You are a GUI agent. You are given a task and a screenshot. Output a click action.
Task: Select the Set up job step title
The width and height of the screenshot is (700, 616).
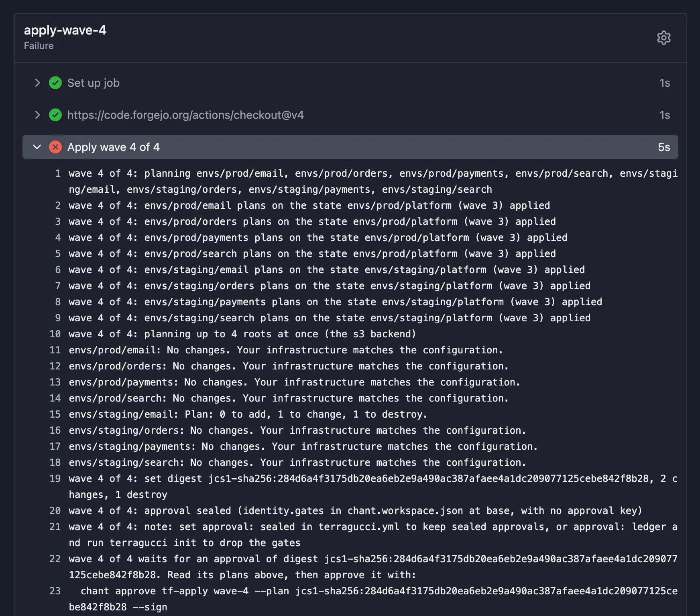tap(94, 83)
